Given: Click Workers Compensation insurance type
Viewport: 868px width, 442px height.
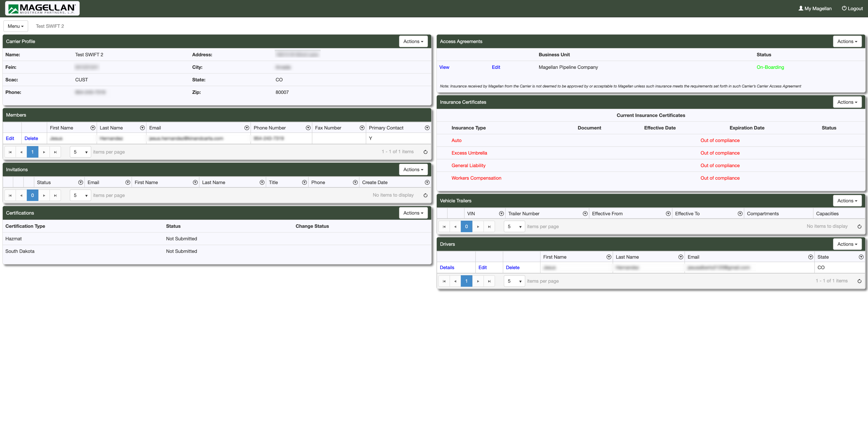Looking at the screenshot, I should click(476, 178).
